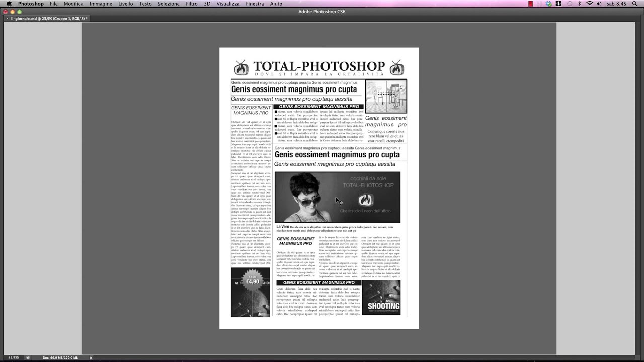Click the red square menu bar icon
Screen dimensions: 644x362
(x=531, y=4)
